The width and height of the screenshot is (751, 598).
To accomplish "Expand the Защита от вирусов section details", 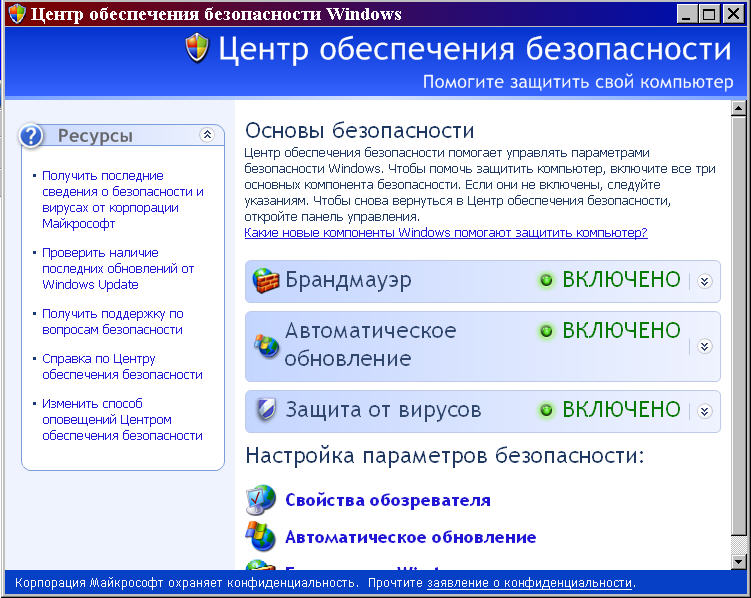I will point(705,411).
